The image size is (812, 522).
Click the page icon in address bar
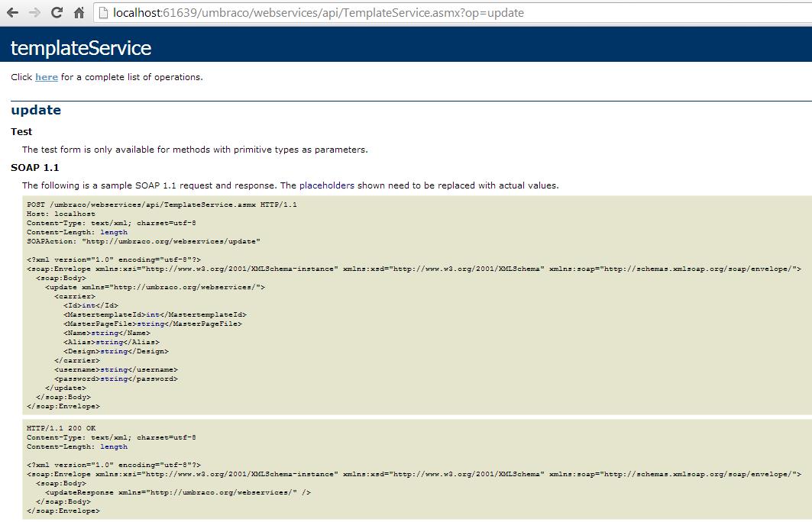coord(103,12)
